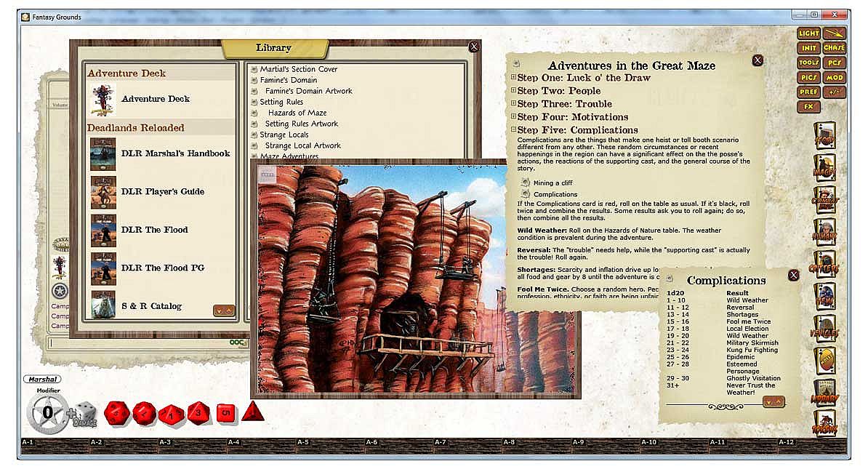Click the OOC icon in chat entry

[x=238, y=342]
